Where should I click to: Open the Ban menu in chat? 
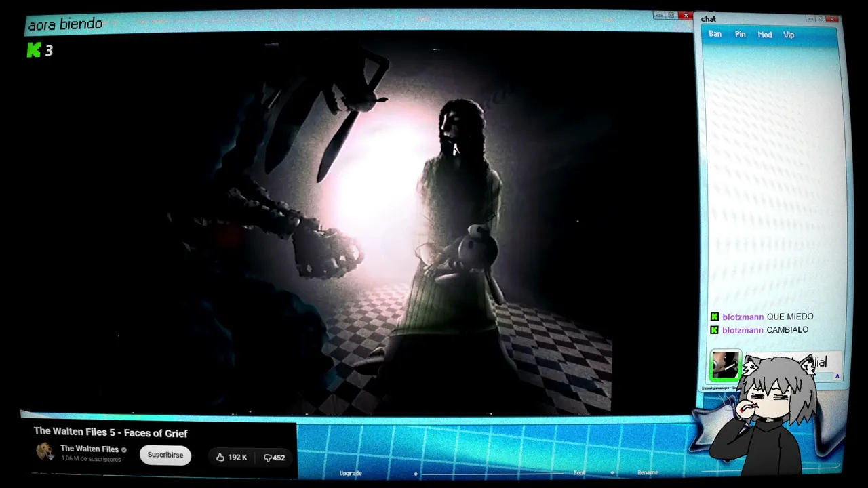pyautogui.click(x=715, y=34)
